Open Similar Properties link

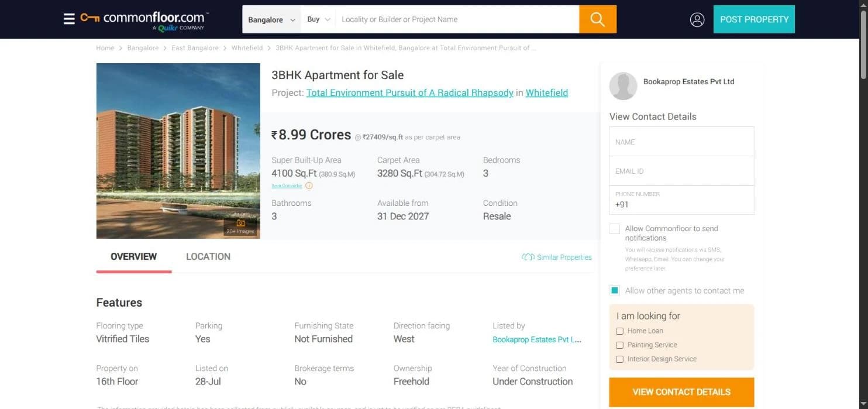tap(564, 257)
